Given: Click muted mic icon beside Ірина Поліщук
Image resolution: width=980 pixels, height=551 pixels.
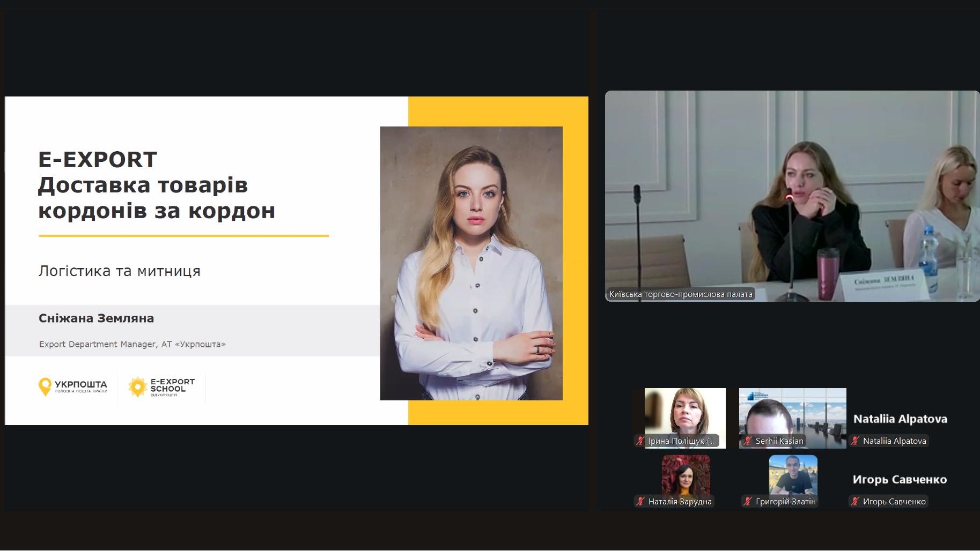Looking at the screenshot, I should [640, 441].
